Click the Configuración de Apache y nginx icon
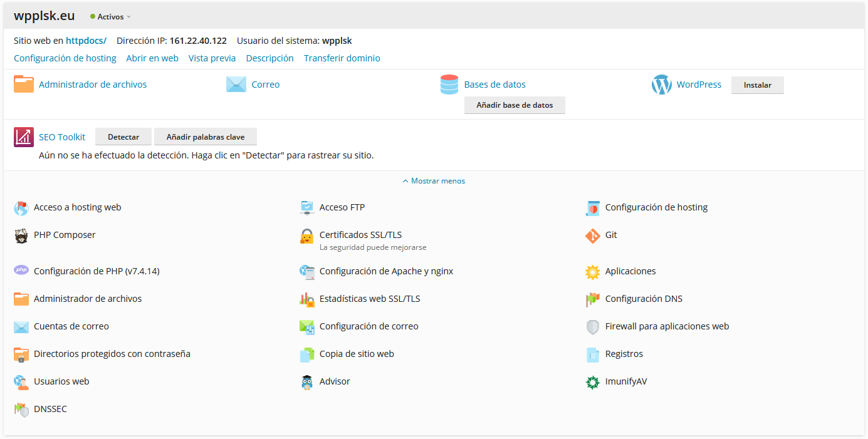868x439 pixels. pos(306,272)
